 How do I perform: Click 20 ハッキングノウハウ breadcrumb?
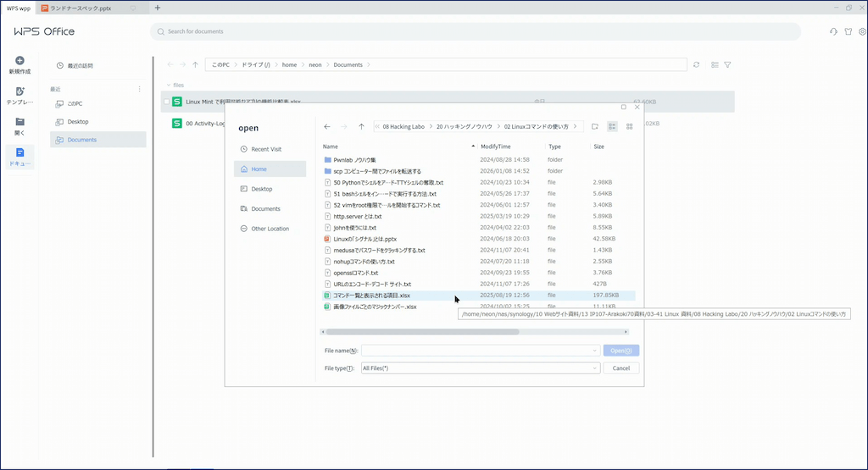[x=464, y=127]
